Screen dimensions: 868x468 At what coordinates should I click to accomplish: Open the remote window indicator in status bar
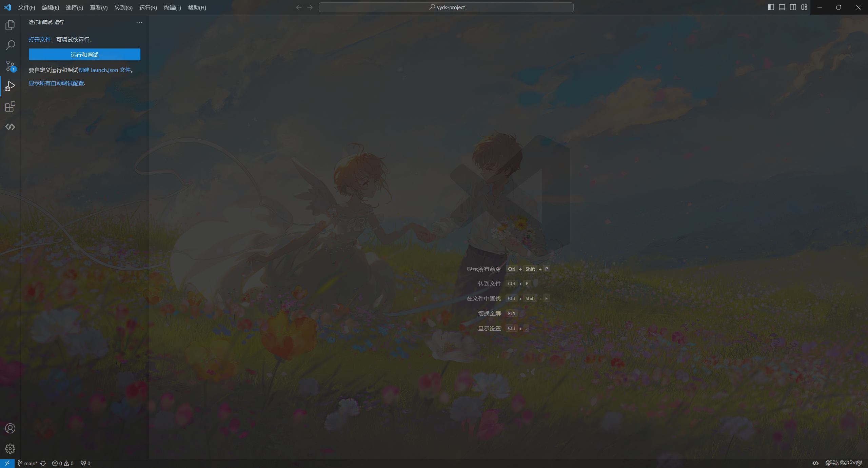7,463
